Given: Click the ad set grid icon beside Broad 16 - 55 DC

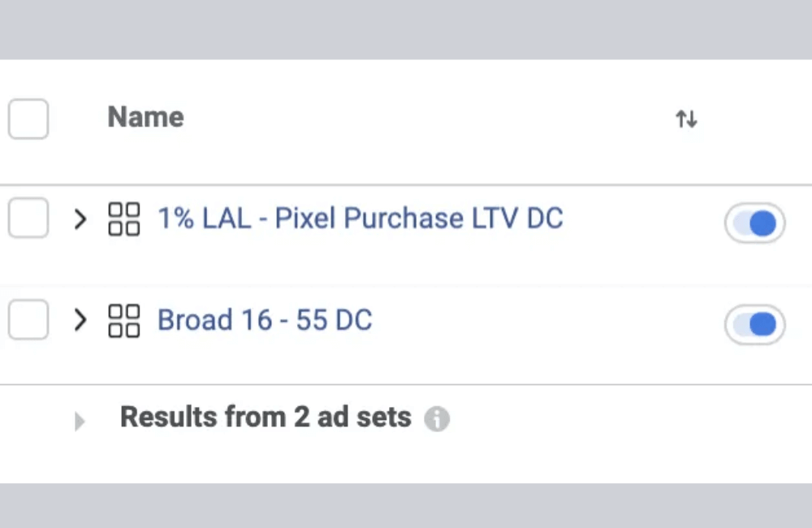Looking at the screenshot, I should click(124, 321).
